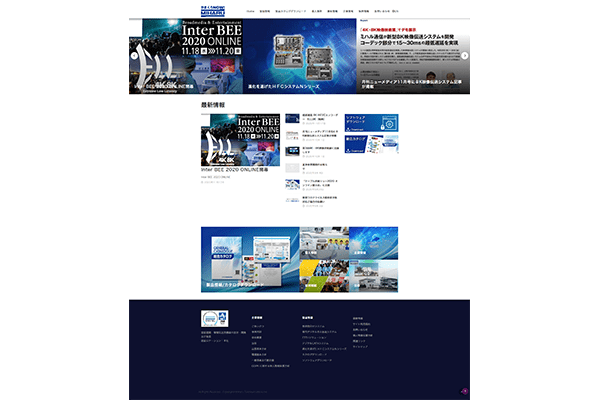The width and height of the screenshot is (600, 400).
Task: Open the 製品カタログダウンロード header menu item
Action: tap(290, 11)
